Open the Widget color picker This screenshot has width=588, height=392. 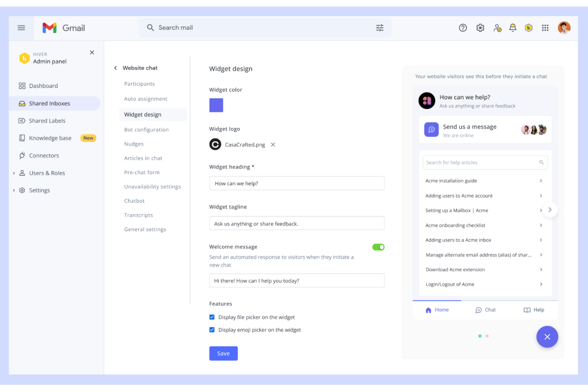click(216, 105)
